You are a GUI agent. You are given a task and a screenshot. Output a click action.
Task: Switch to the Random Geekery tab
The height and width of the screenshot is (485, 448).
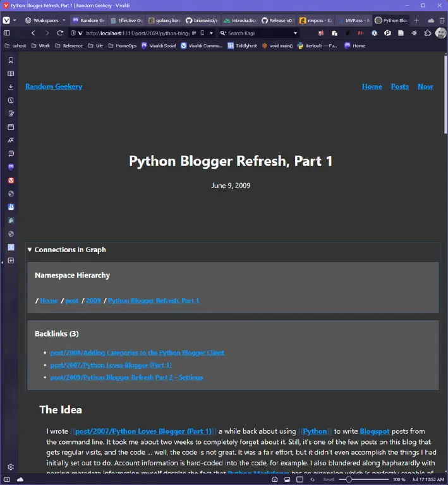[89, 20]
